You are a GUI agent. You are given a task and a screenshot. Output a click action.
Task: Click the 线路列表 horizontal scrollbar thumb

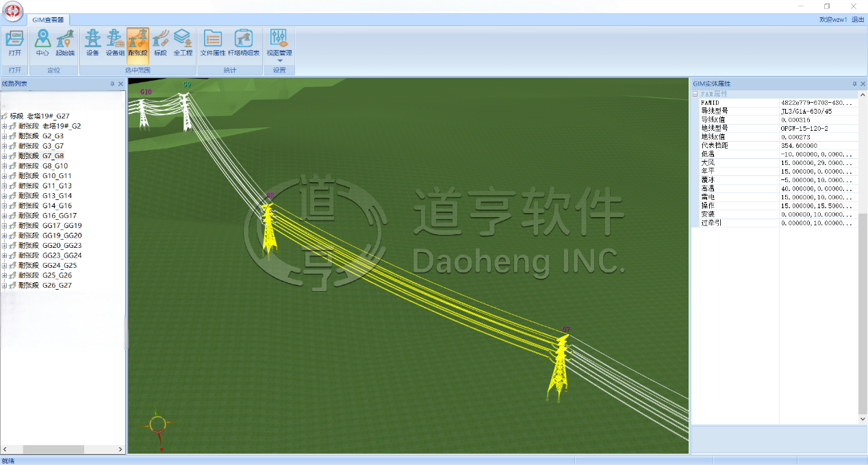[53, 449]
